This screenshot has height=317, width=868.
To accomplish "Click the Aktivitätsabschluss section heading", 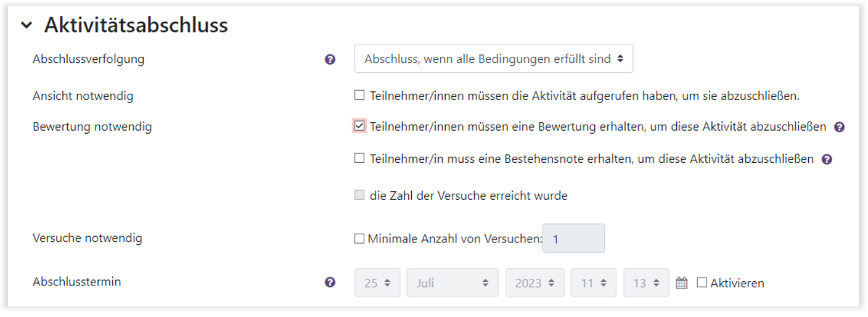I will pyautogui.click(x=136, y=25).
